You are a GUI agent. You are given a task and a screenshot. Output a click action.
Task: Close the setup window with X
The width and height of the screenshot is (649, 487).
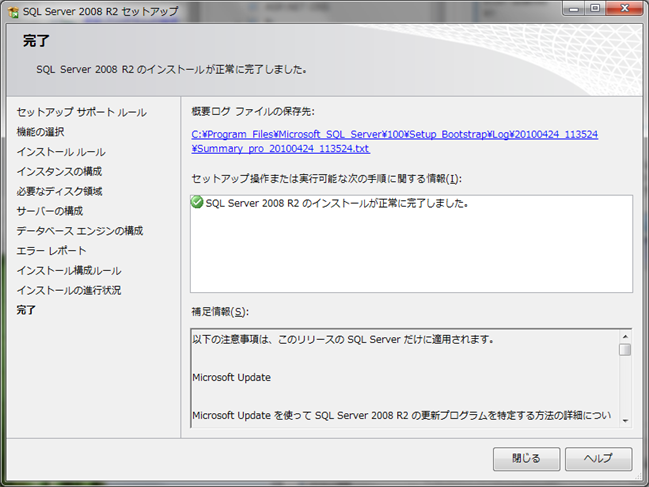click(625, 8)
